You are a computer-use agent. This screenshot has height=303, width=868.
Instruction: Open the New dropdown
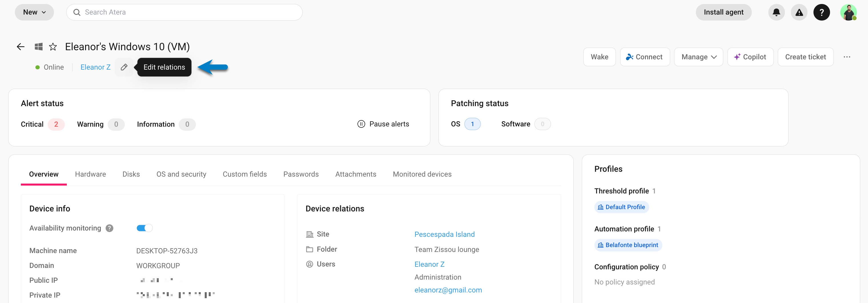point(34,13)
